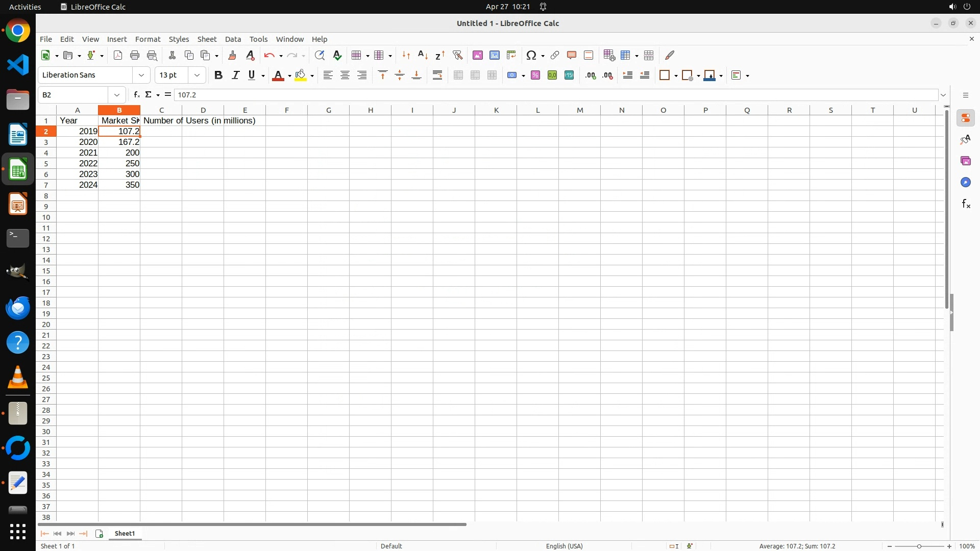Open the font size dropdown

[197, 76]
